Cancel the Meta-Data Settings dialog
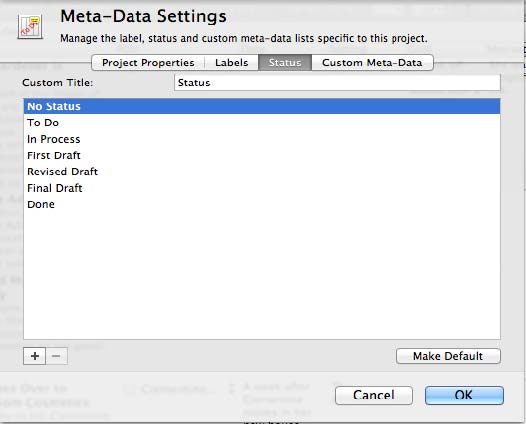Image resolution: width=526 pixels, height=424 pixels. click(374, 395)
